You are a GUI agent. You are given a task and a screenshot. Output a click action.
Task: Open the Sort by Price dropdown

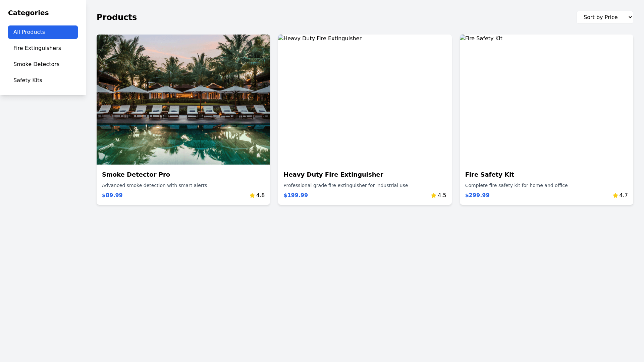604,17
